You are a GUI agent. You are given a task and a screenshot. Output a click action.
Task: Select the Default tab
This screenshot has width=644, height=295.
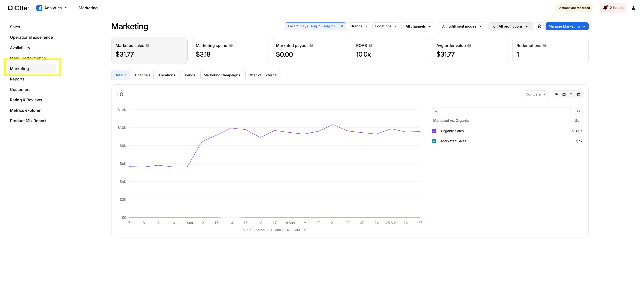pos(120,75)
